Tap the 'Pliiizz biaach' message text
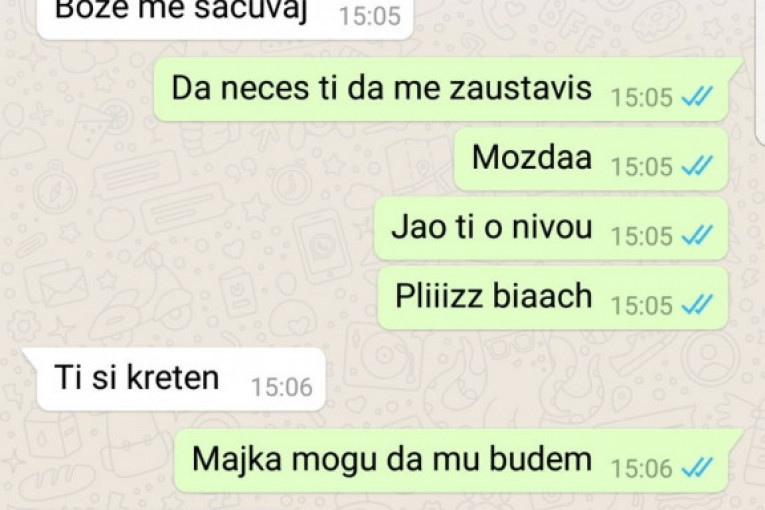Viewport: 765px width, 510px height. tap(493, 296)
